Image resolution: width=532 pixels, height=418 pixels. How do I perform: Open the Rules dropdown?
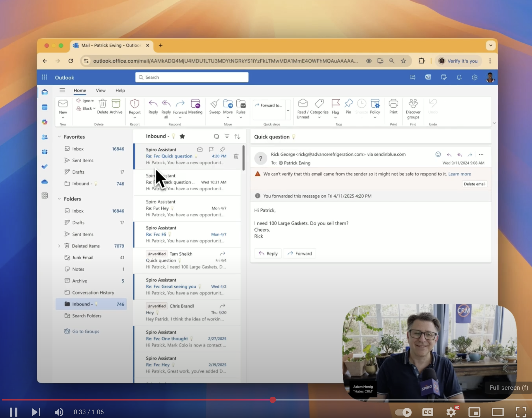[x=241, y=117]
